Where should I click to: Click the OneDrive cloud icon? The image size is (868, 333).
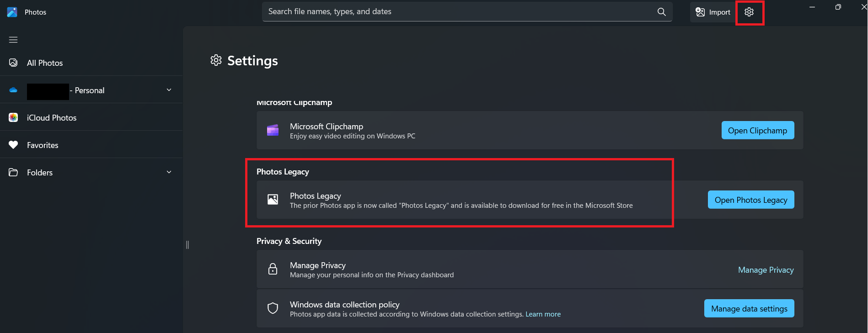13,90
